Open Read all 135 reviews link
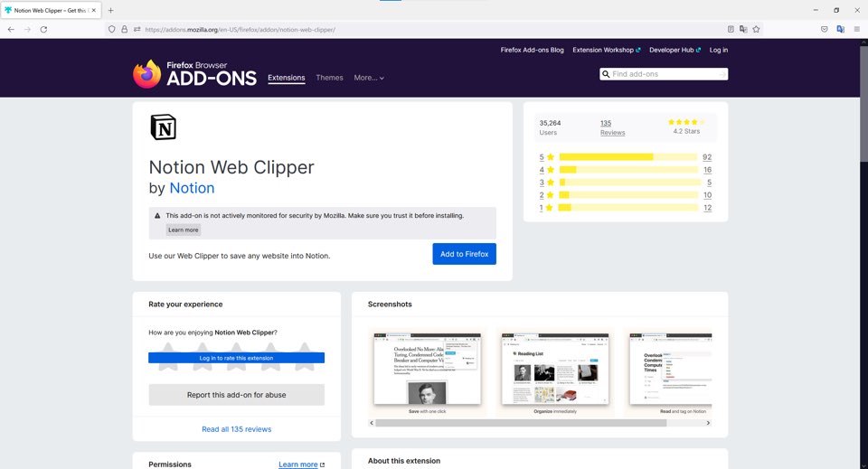This screenshot has width=868, height=469. [x=236, y=429]
